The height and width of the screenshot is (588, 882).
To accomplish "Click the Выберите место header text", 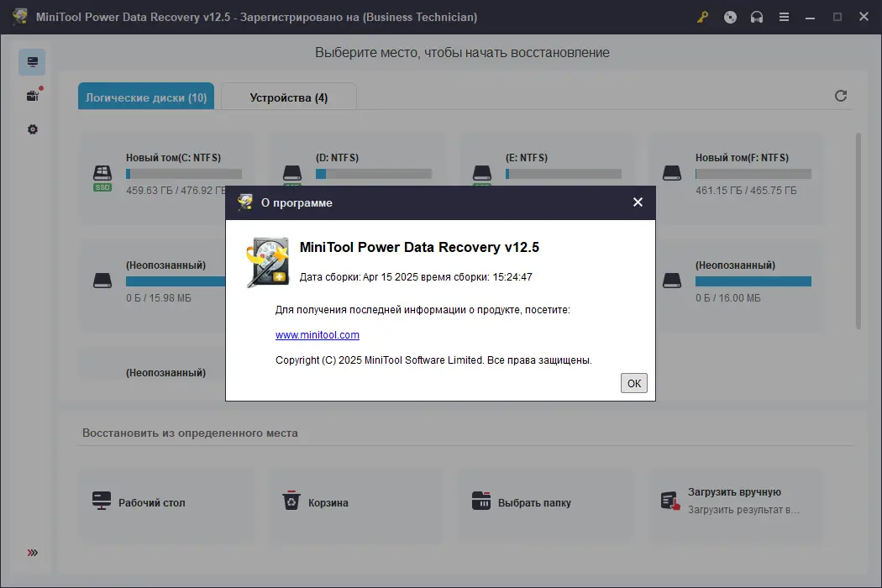I will point(462,52).
